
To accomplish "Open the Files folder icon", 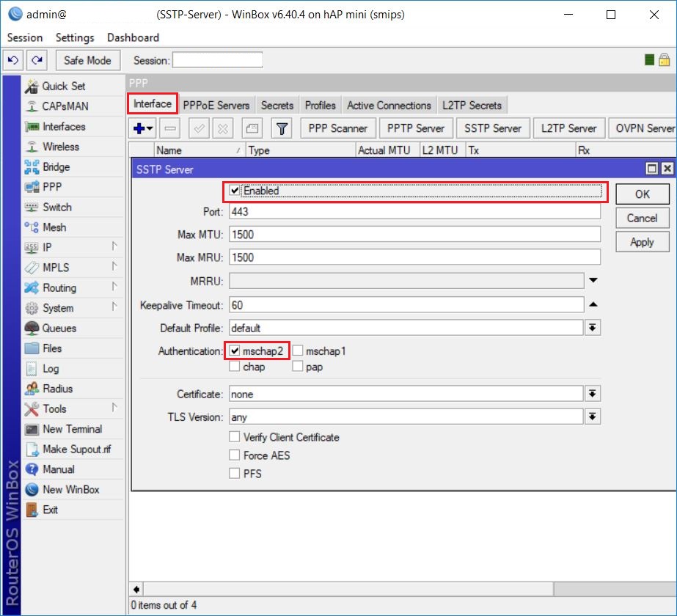I will (32, 348).
